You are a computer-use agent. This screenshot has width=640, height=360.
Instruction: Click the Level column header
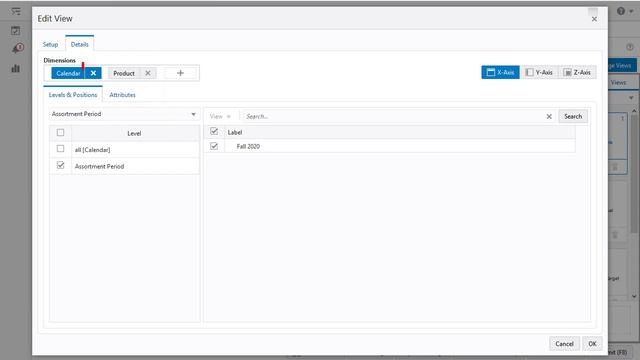tap(134, 133)
